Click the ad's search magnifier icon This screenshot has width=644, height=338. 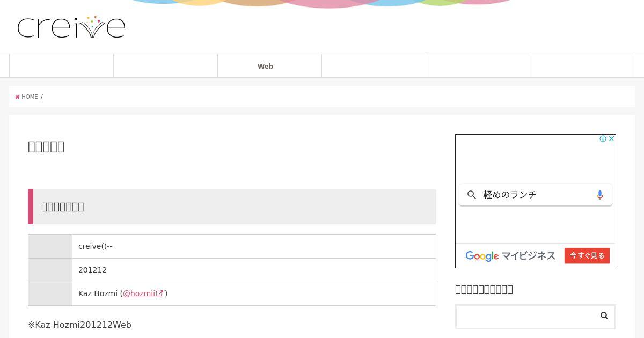click(472, 195)
